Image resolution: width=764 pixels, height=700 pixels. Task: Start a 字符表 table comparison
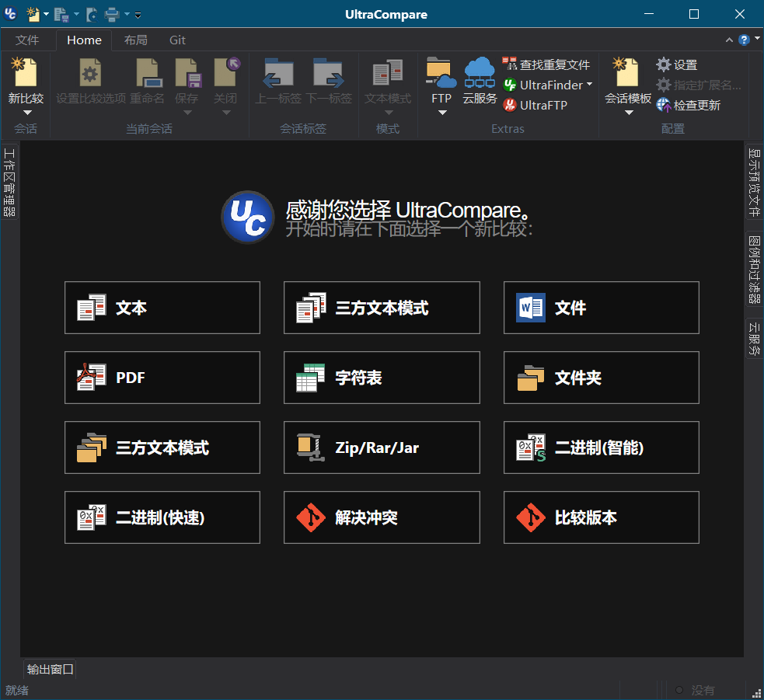coord(382,378)
